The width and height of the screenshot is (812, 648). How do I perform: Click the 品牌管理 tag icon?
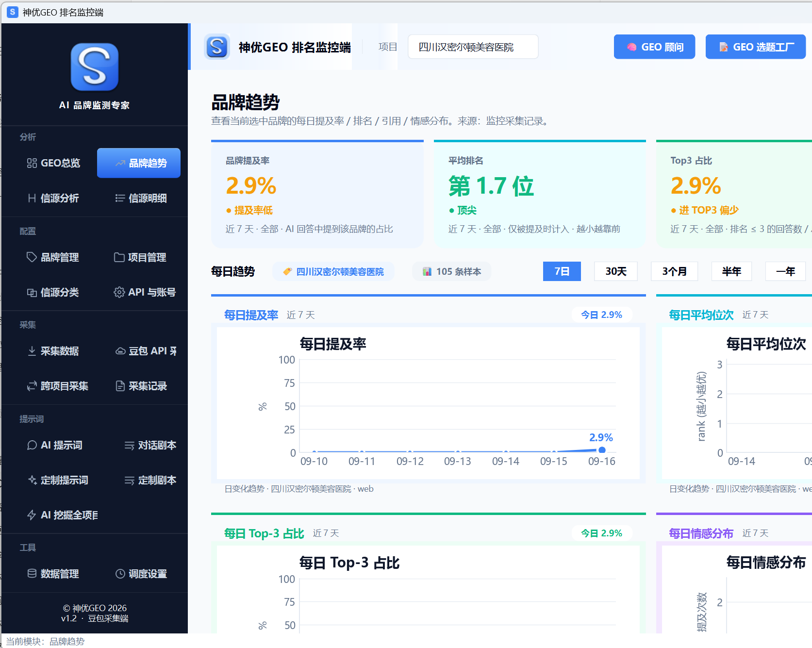click(x=32, y=257)
